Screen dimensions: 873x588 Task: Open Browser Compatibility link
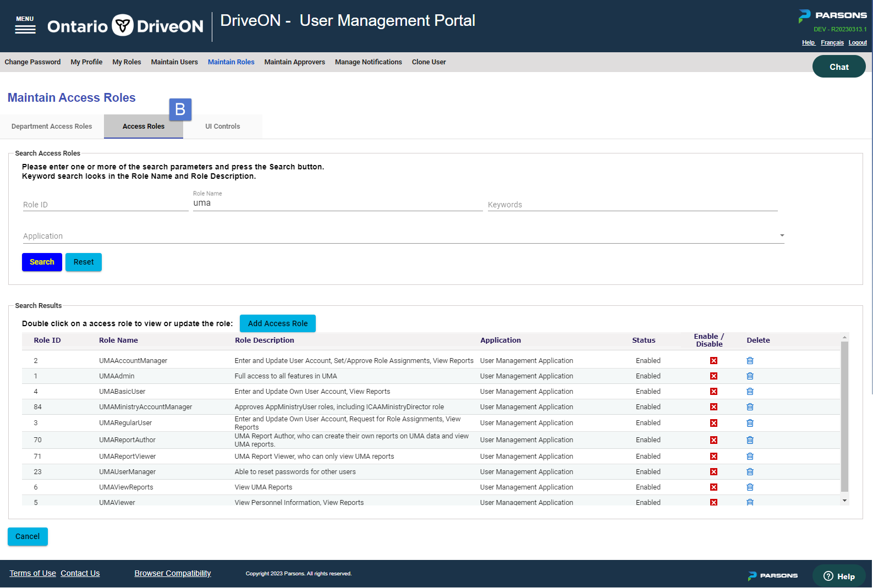[173, 573]
